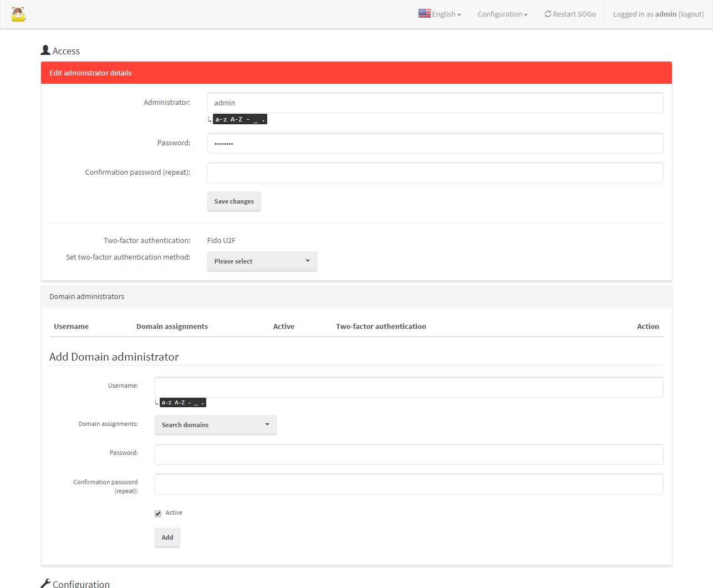This screenshot has width=713, height=588.
Task: Click the US flag icon beside English
Action: click(424, 13)
